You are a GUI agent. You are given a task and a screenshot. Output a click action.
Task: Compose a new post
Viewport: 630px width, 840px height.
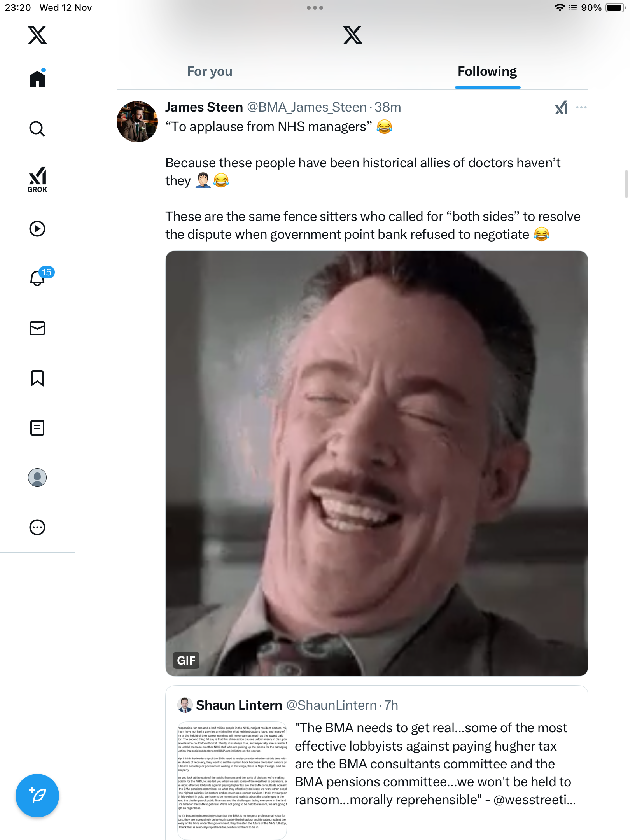click(37, 796)
